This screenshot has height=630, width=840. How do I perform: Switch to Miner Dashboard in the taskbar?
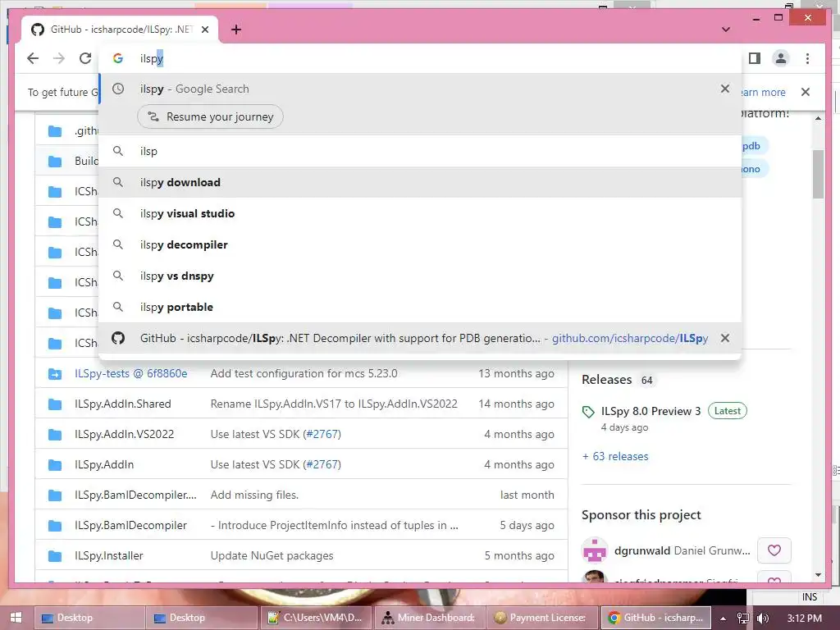click(429, 618)
